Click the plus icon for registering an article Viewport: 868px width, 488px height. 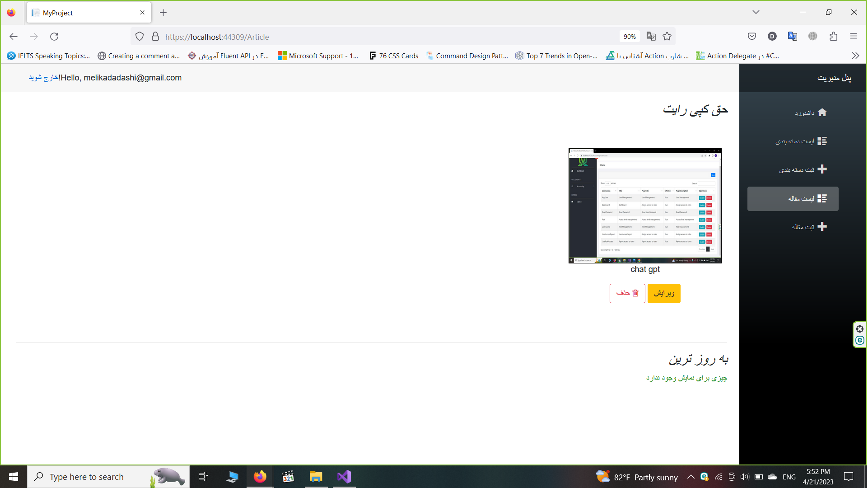(823, 227)
